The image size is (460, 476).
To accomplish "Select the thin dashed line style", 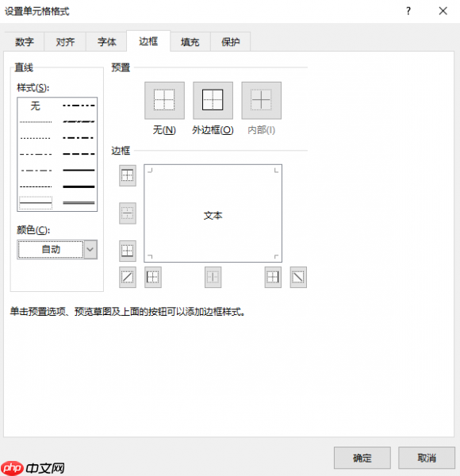I will (36, 186).
